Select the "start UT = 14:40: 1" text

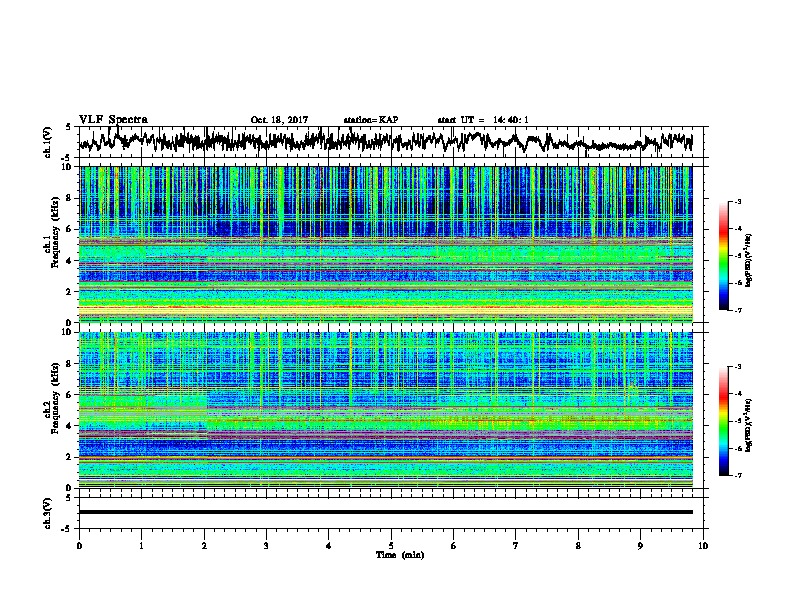(x=483, y=120)
